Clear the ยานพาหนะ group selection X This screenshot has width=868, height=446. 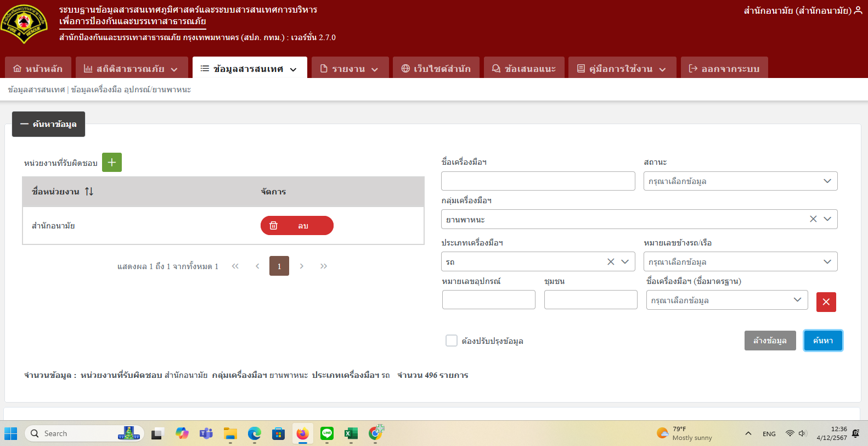click(813, 219)
